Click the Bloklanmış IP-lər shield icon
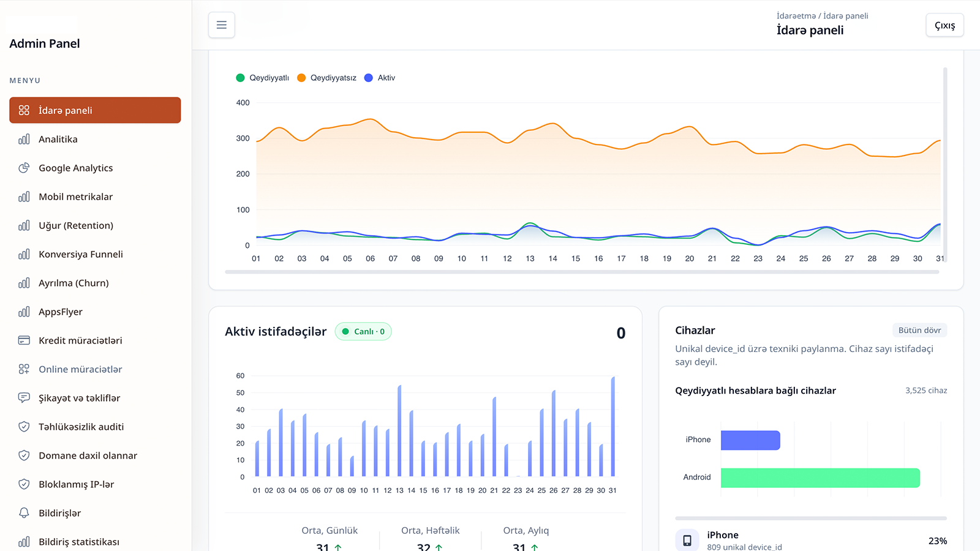Image resolution: width=980 pixels, height=551 pixels. click(x=24, y=484)
